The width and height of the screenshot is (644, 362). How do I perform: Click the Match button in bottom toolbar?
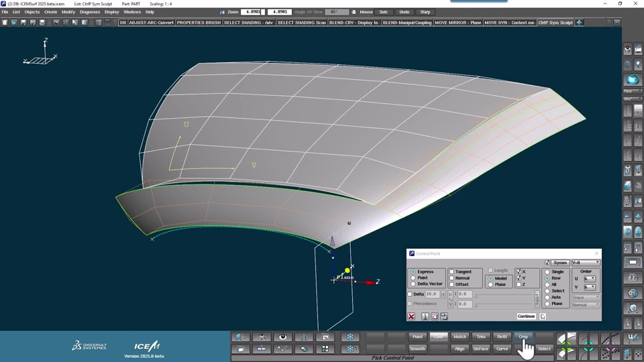coord(460,337)
